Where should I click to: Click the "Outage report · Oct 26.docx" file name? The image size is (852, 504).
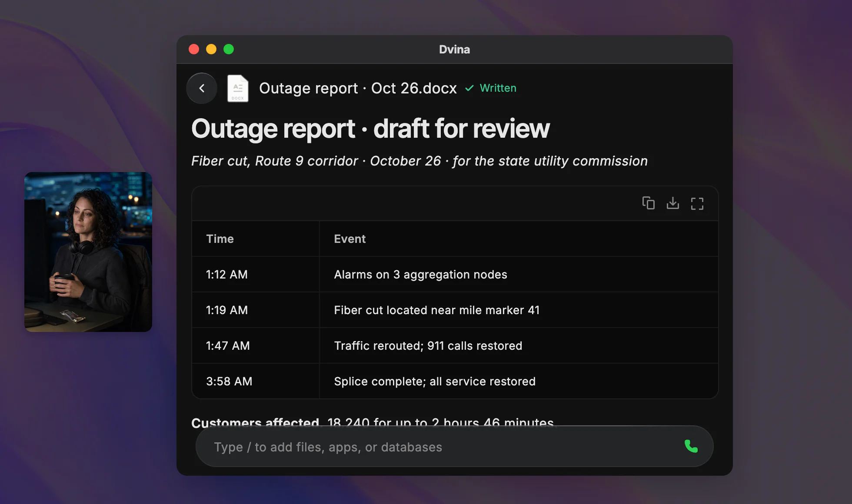(x=358, y=88)
